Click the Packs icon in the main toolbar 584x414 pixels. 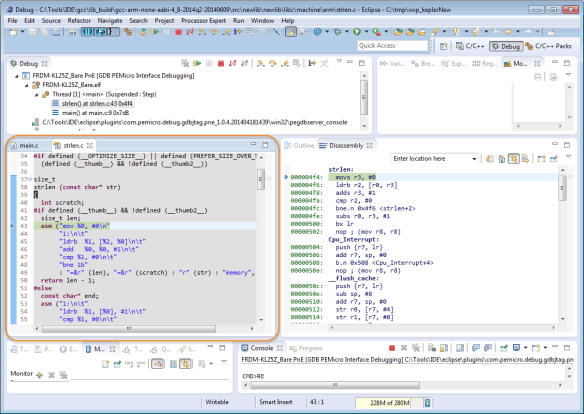click(128, 32)
